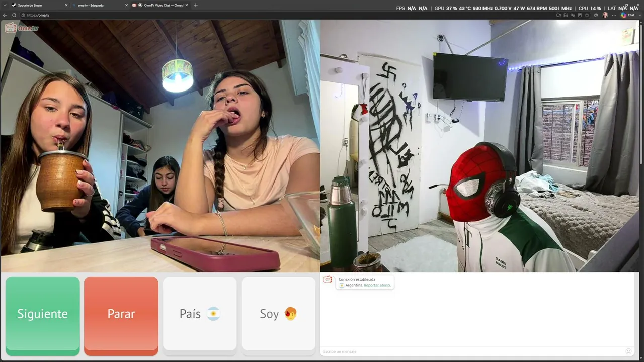Screen dimensions: 644x362
Task: Close the OmeTV Video Chat tab
Action: click(187, 5)
